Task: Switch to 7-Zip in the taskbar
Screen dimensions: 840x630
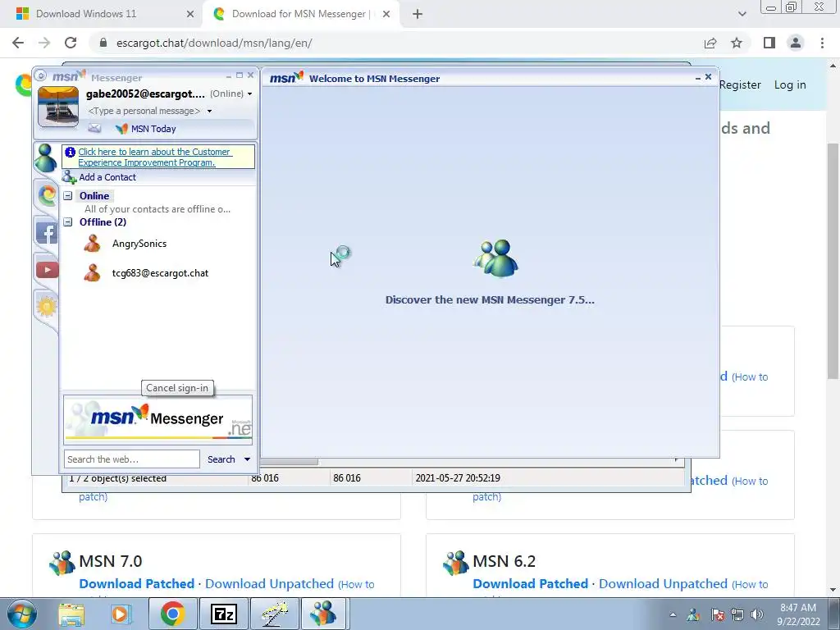Action: click(x=223, y=614)
